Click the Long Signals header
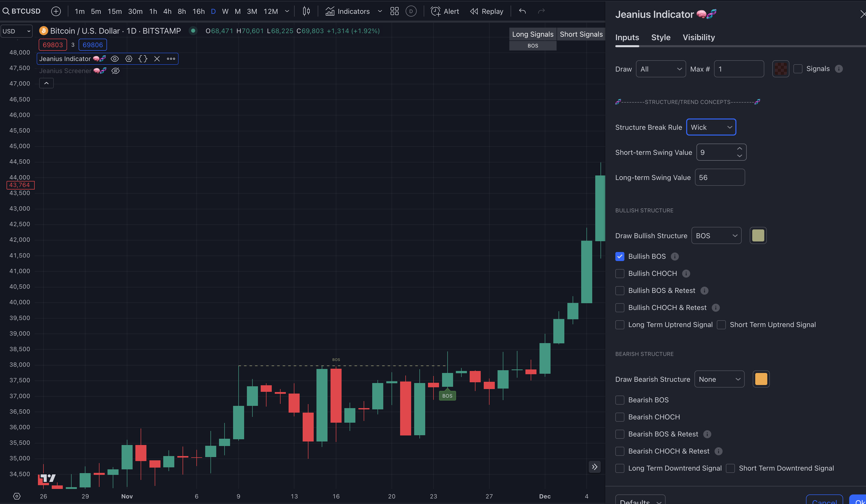Screen dimensions: 866x504 tap(532, 34)
